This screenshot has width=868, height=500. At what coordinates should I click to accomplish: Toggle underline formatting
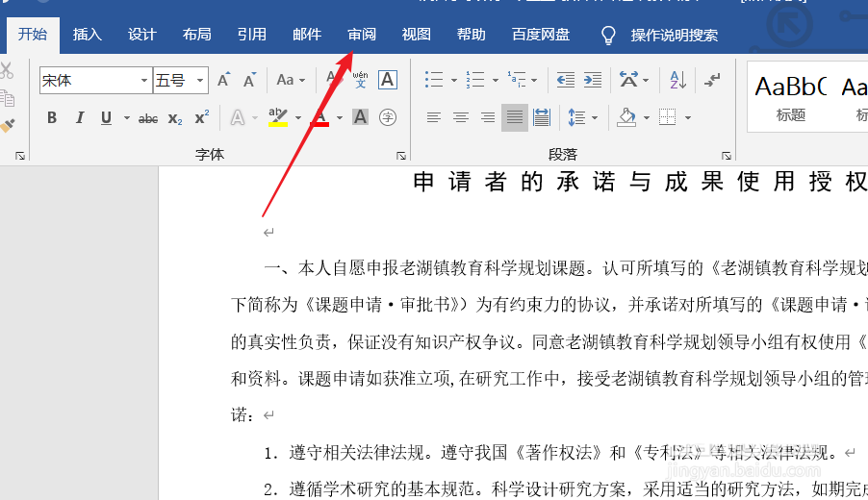[106, 117]
